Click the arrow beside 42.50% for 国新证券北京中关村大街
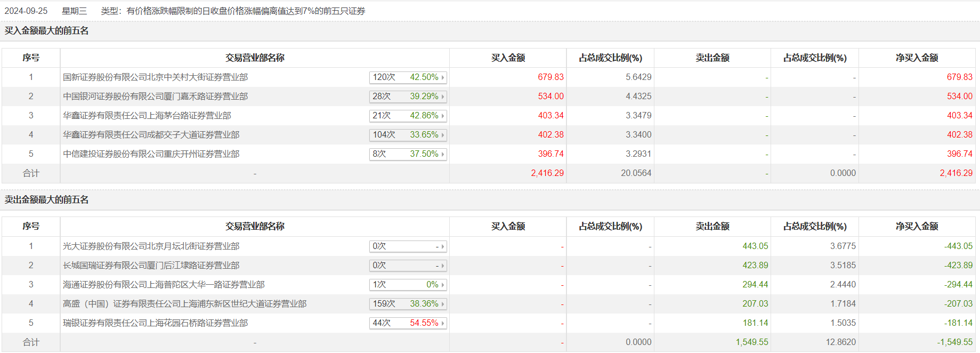The width and height of the screenshot is (980, 353). coord(442,77)
